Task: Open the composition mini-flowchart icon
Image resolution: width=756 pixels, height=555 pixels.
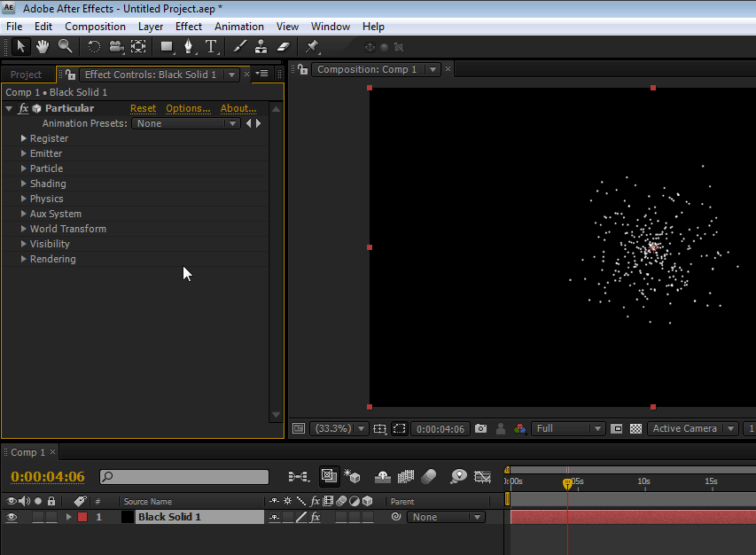Action: pos(299,477)
